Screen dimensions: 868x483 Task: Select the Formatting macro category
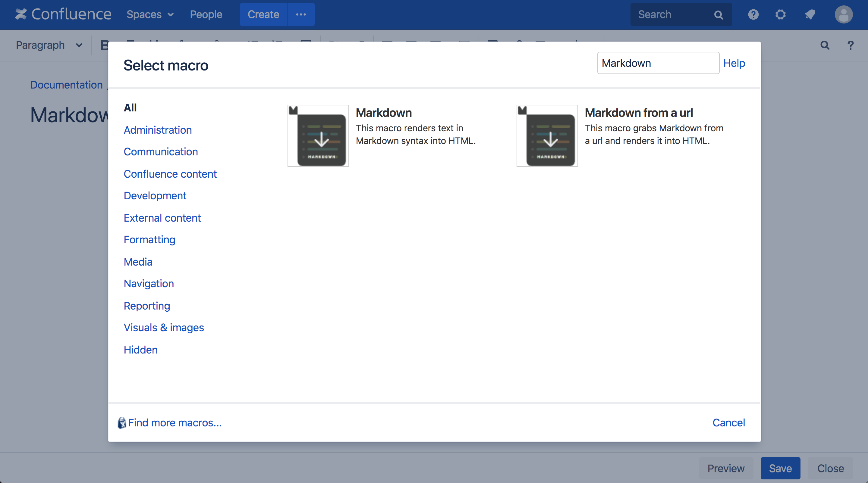pos(149,240)
